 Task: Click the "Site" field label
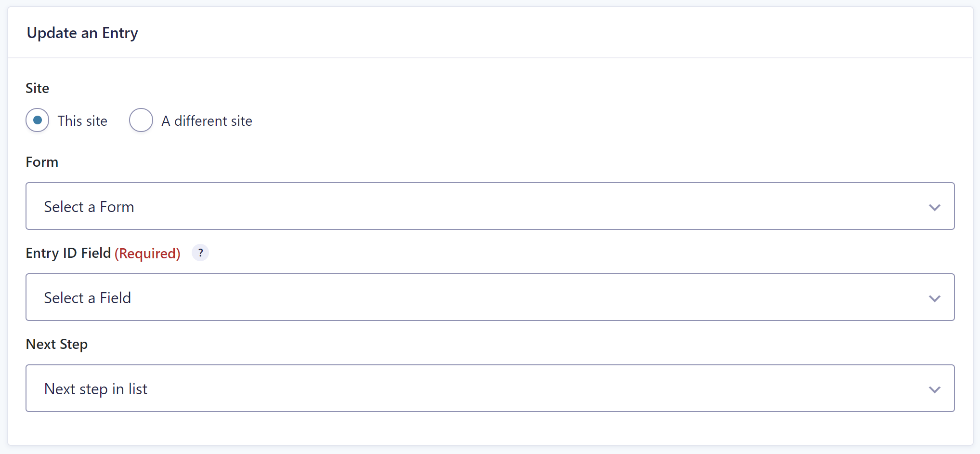(38, 88)
